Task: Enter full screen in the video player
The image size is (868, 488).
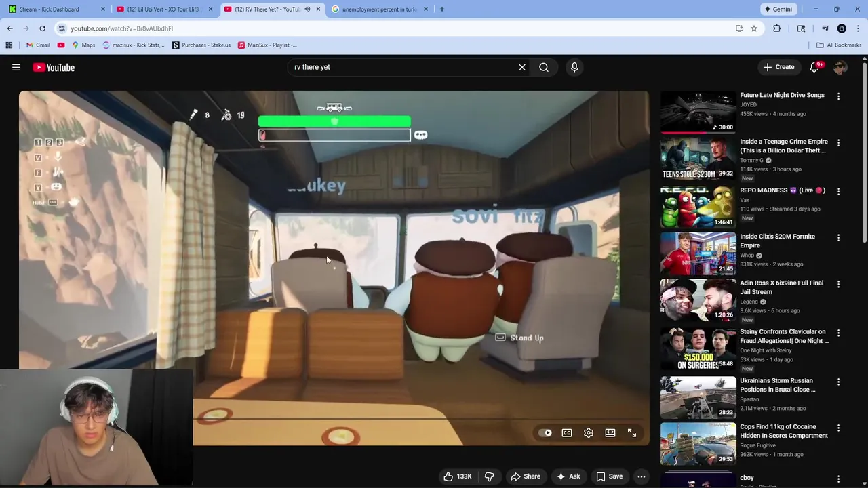Action: (x=632, y=433)
